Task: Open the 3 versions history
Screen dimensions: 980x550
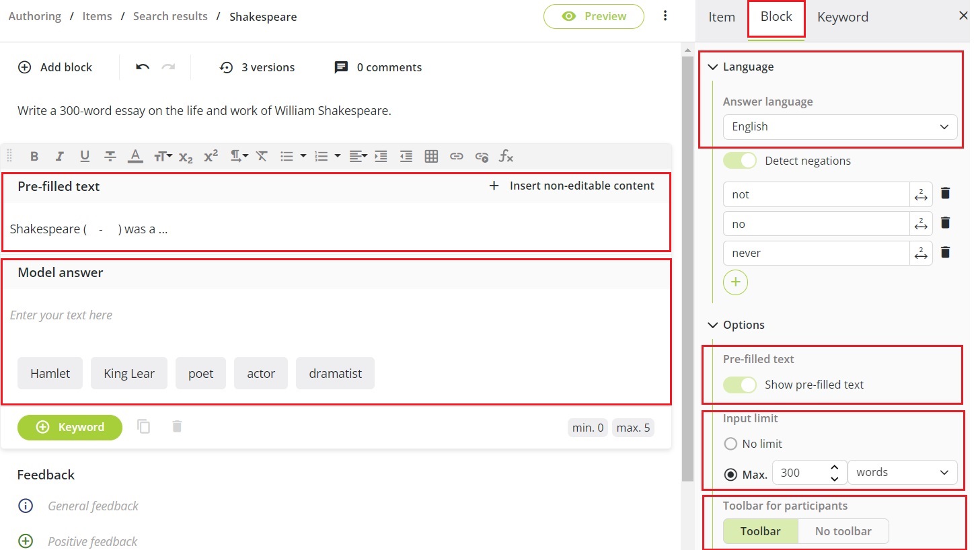Action: 257,67
